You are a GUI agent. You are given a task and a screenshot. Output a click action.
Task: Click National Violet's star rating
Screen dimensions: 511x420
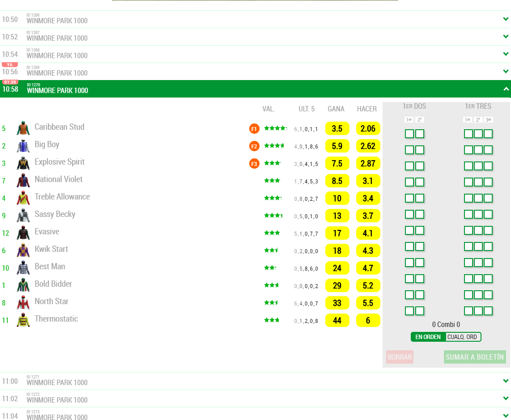[x=272, y=180]
